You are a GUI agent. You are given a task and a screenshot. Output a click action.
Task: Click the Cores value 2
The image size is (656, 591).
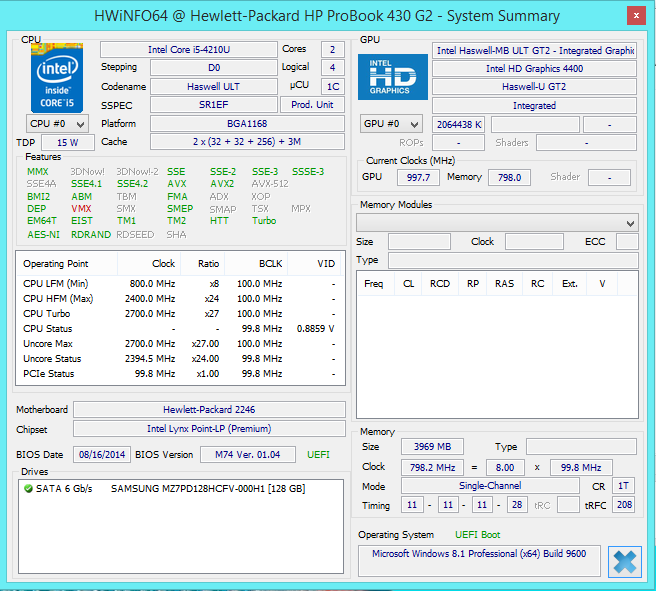tap(333, 49)
